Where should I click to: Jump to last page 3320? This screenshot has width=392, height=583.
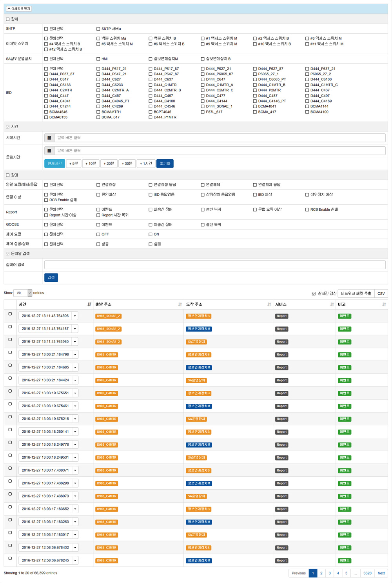click(367, 573)
